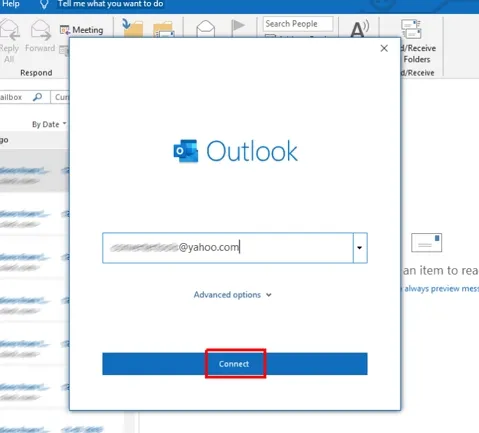This screenshot has height=433, width=479.
Task: Click the Send/Receive All Folders icon
Action: pos(411,29)
